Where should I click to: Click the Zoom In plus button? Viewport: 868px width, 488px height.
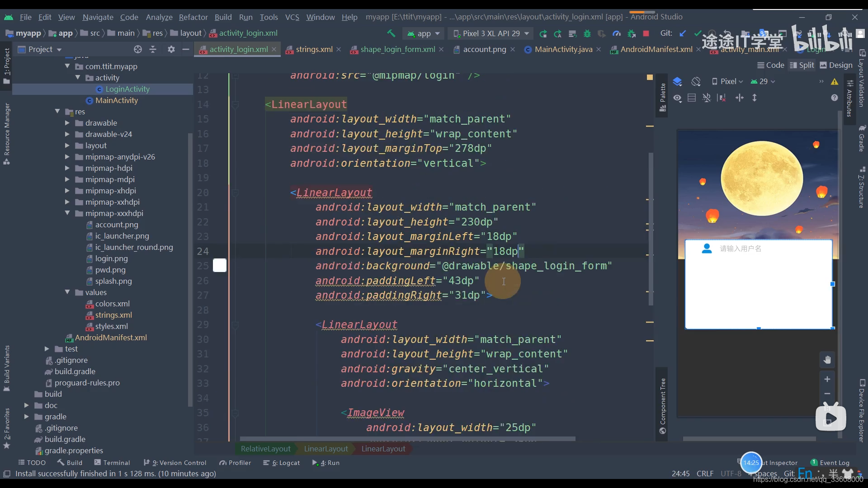pyautogui.click(x=827, y=379)
